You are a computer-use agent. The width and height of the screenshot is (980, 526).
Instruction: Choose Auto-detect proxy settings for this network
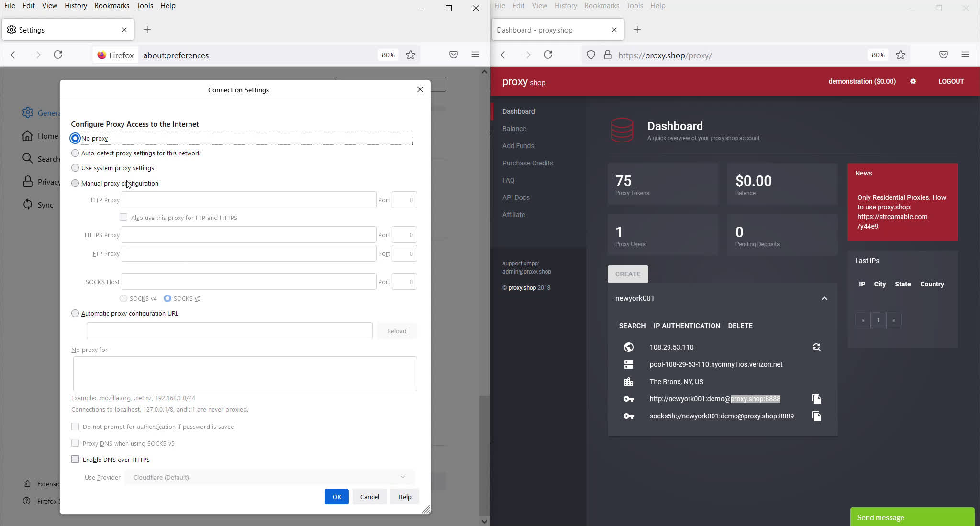75,153
